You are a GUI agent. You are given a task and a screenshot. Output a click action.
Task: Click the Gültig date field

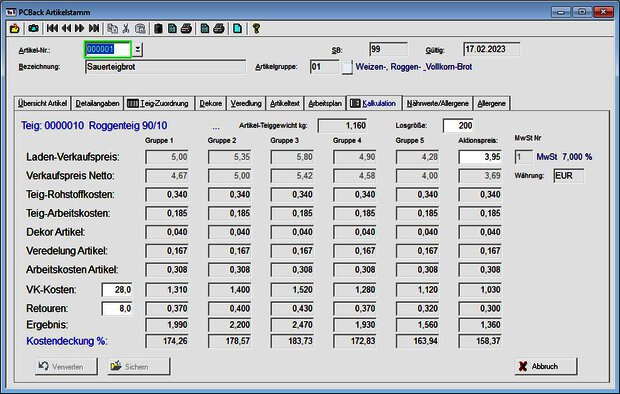pos(491,49)
